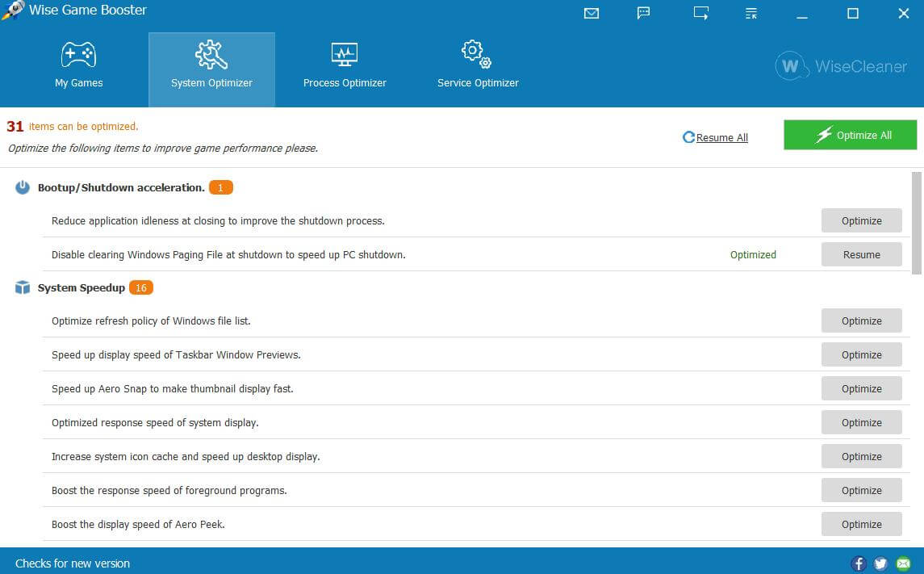Click the screen/skin icon in title bar
The height and width of the screenshot is (574, 924).
click(x=700, y=13)
